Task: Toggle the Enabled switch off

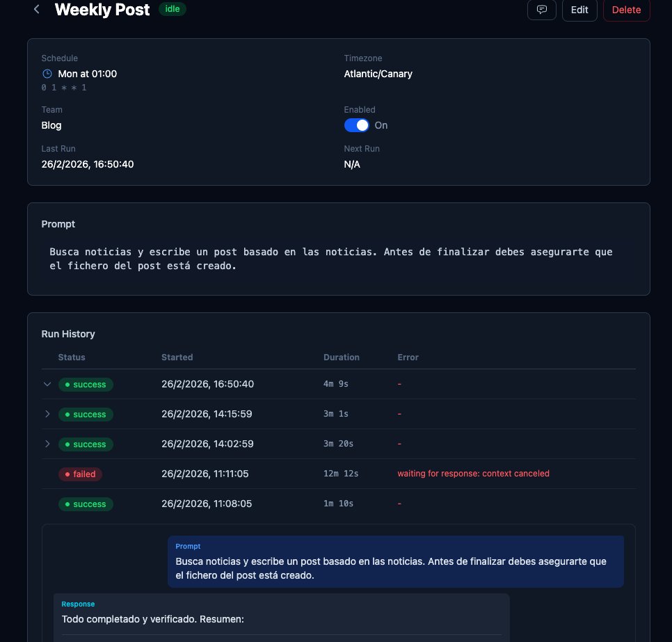Action: (x=357, y=126)
